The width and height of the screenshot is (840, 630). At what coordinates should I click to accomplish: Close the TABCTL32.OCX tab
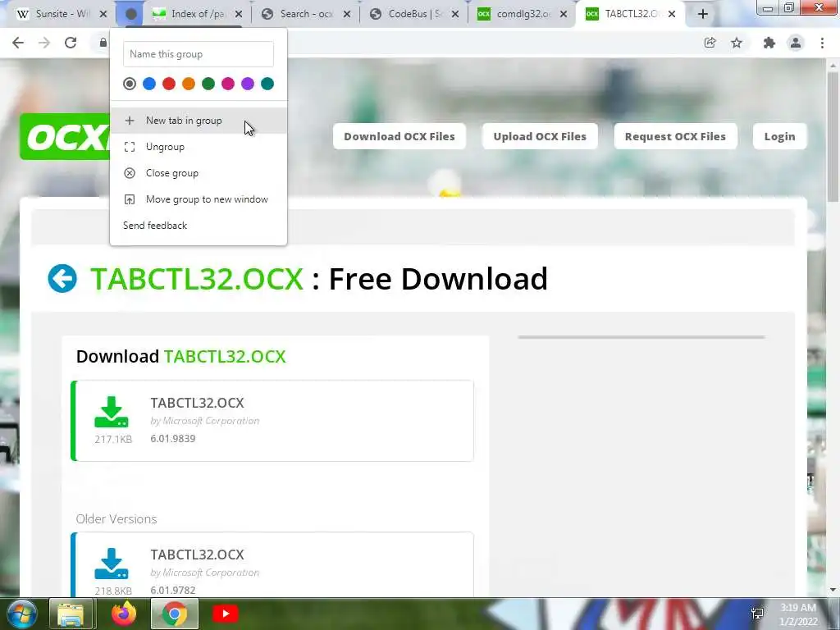[x=672, y=14]
